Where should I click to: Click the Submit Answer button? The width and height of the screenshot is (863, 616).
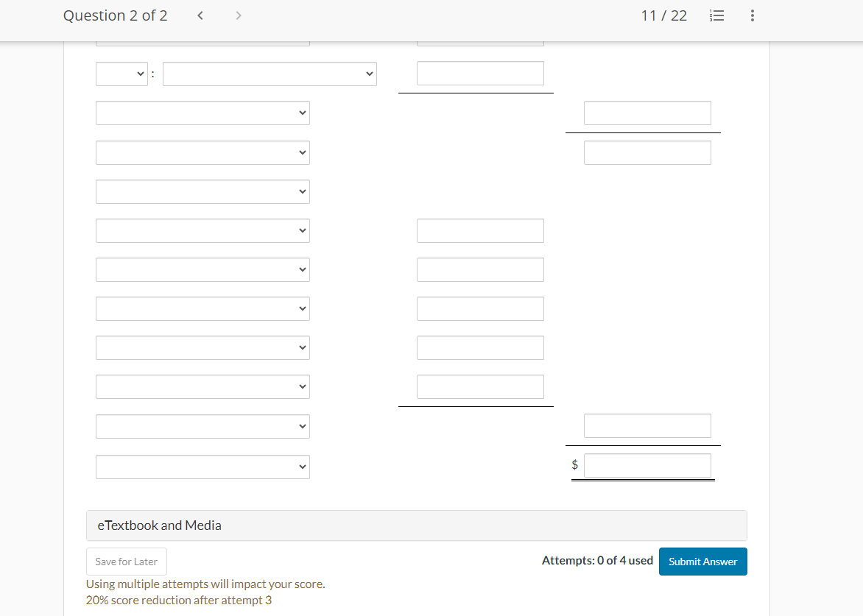[702, 562]
